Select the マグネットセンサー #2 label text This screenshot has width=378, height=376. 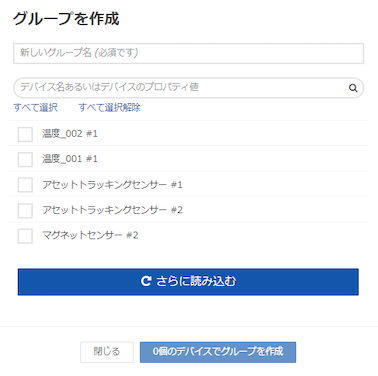[90, 235]
